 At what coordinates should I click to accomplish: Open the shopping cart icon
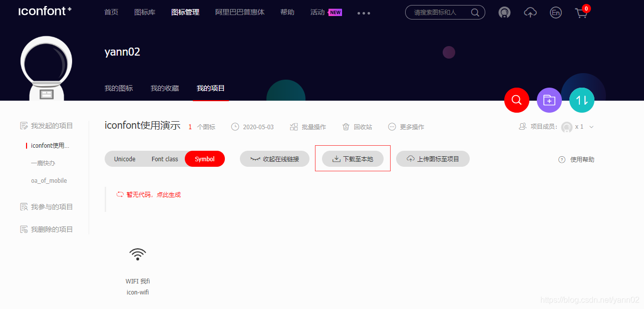pos(581,13)
